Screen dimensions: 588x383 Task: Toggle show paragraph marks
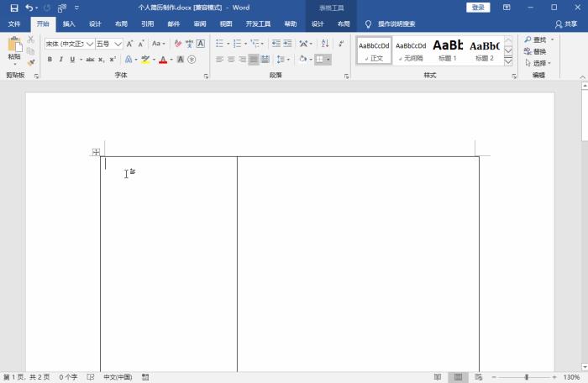tap(341, 43)
